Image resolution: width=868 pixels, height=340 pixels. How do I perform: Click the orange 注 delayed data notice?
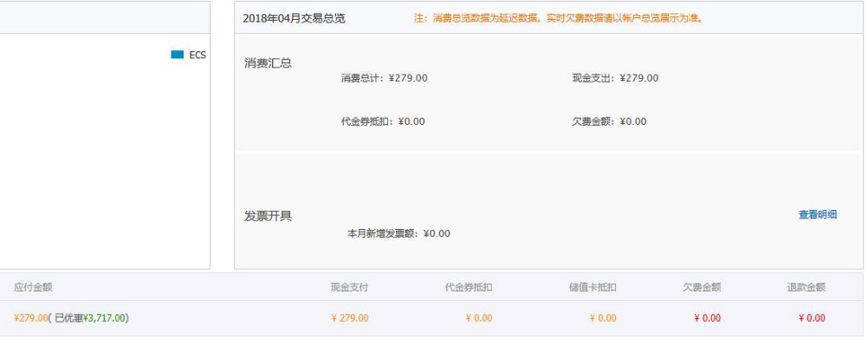pos(559,18)
